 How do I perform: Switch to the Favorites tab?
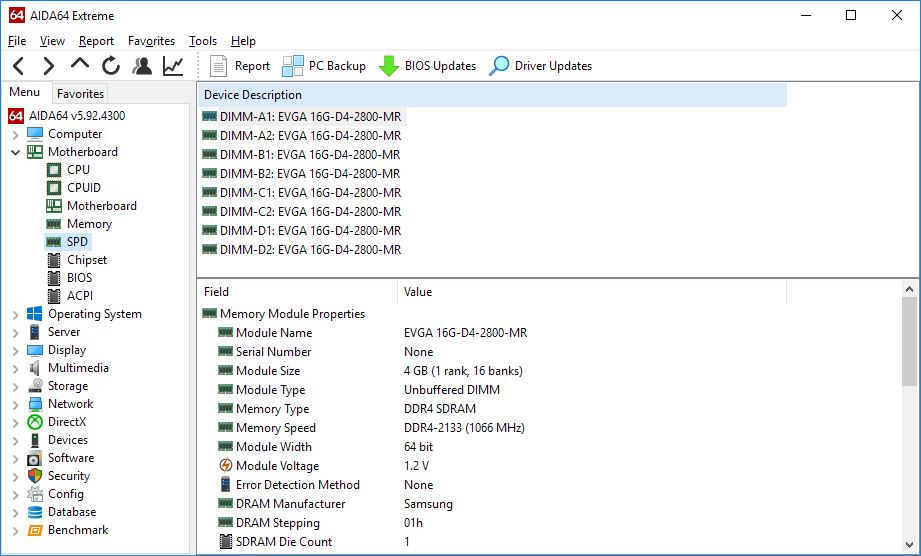pos(80,93)
